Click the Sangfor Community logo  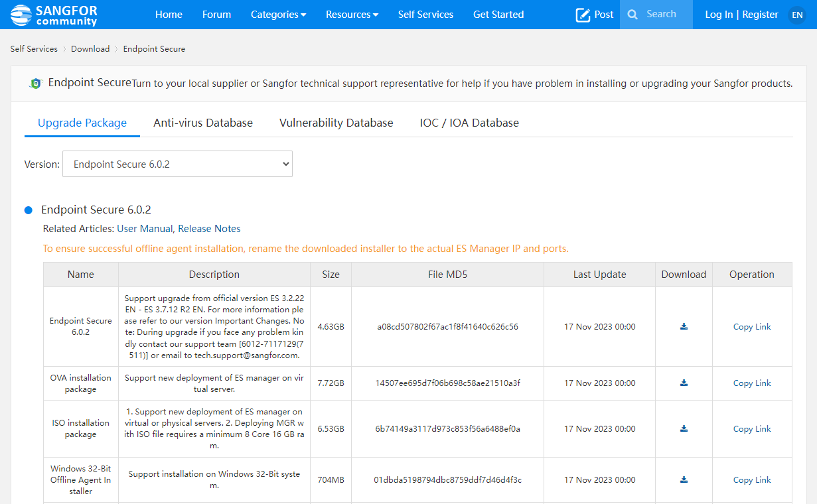(54, 15)
